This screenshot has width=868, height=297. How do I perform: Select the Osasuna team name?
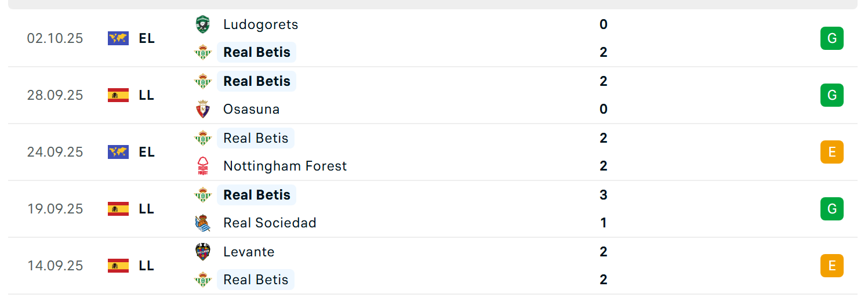pos(251,109)
